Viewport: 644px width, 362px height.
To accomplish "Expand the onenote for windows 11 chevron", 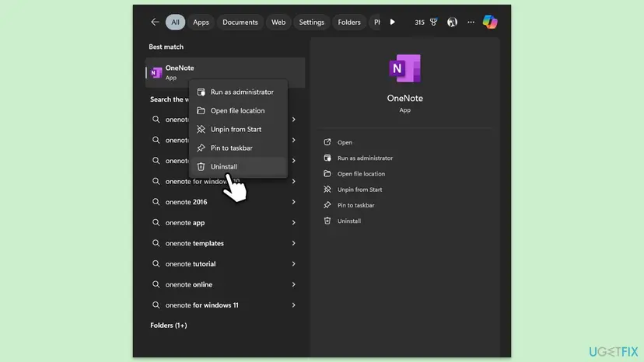I will click(x=294, y=305).
